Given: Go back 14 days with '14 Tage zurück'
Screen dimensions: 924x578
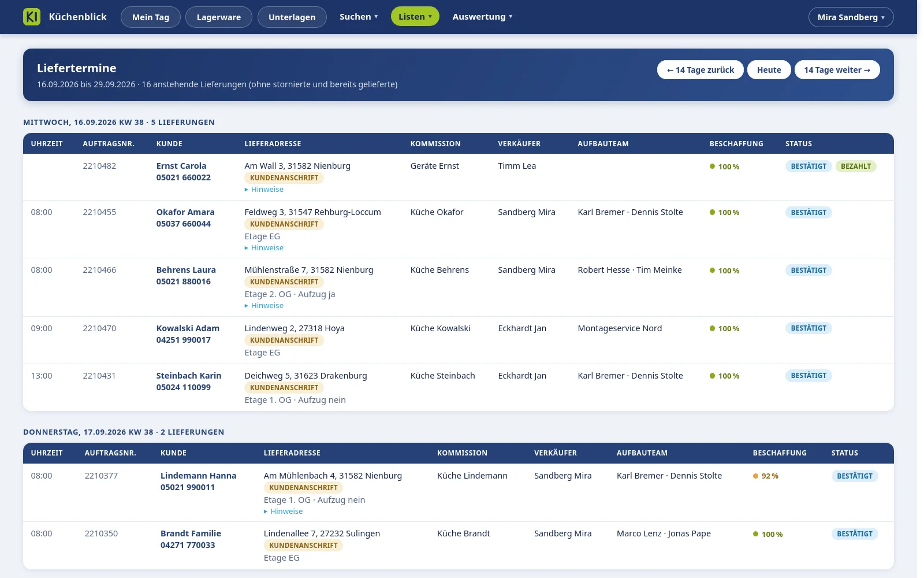Looking at the screenshot, I should pyautogui.click(x=701, y=70).
